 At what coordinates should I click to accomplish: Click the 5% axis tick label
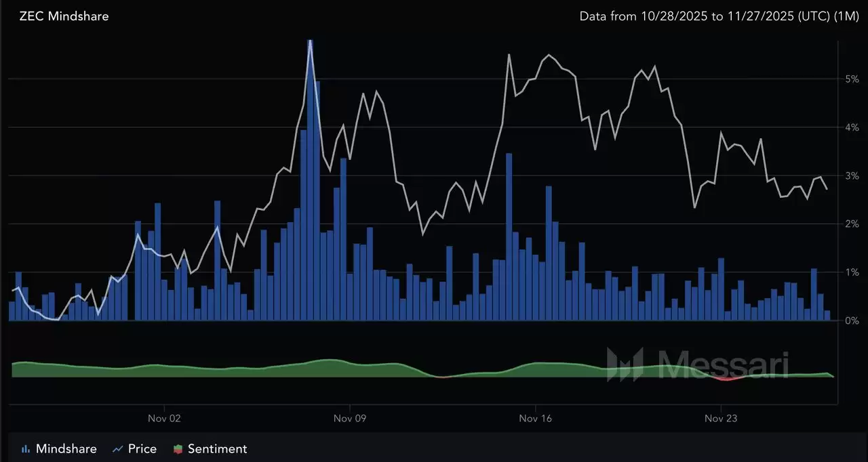coord(854,79)
